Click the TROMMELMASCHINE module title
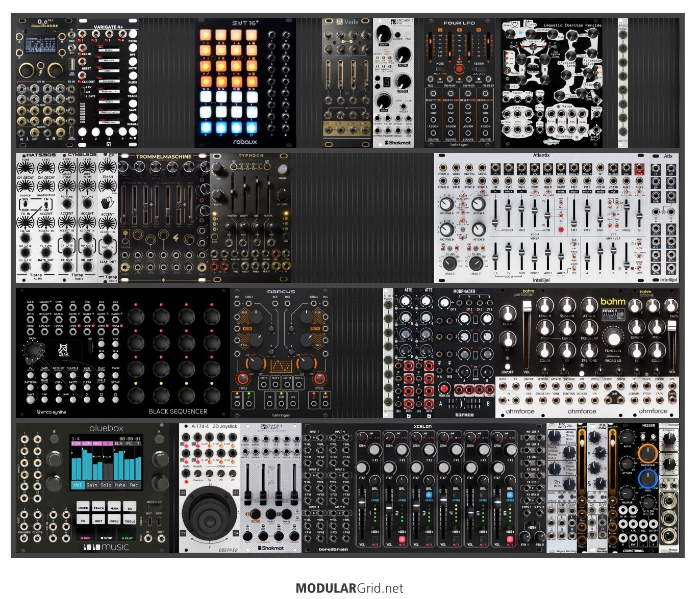This screenshot has height=599, width=700. pyautogui.click(x=164, y=157)
